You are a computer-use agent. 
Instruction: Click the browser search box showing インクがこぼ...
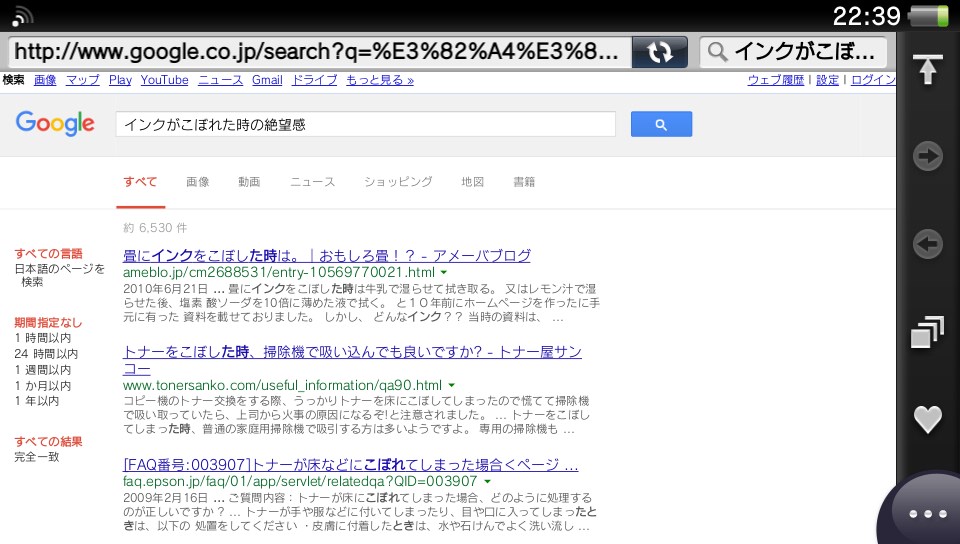(793, 52)
